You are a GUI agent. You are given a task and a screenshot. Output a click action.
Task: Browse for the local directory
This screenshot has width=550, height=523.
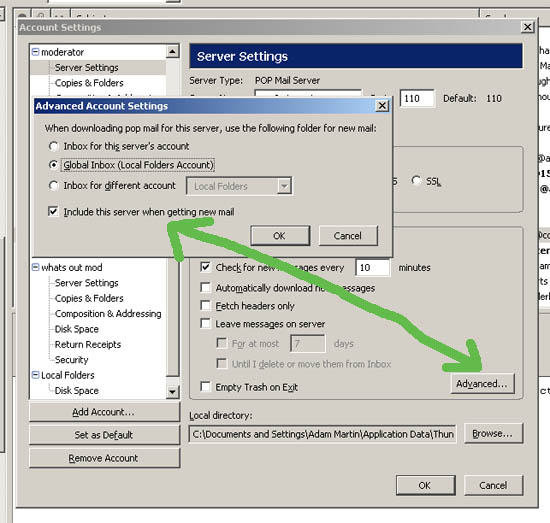[x=493, y=434]
